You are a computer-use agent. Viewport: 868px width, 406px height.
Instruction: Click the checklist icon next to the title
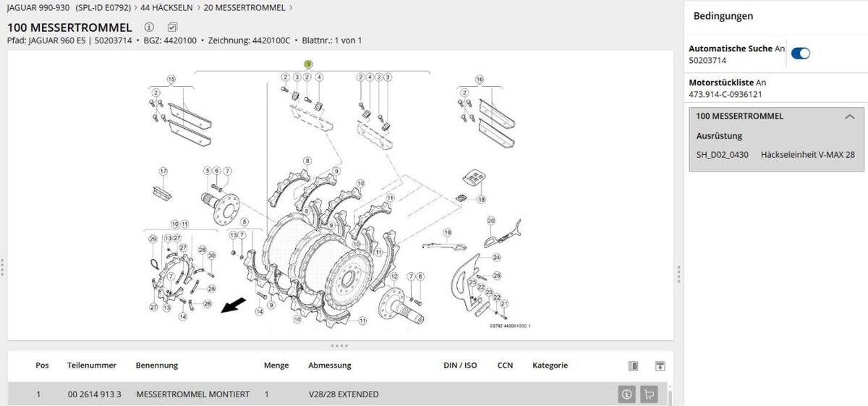point(172,27)
